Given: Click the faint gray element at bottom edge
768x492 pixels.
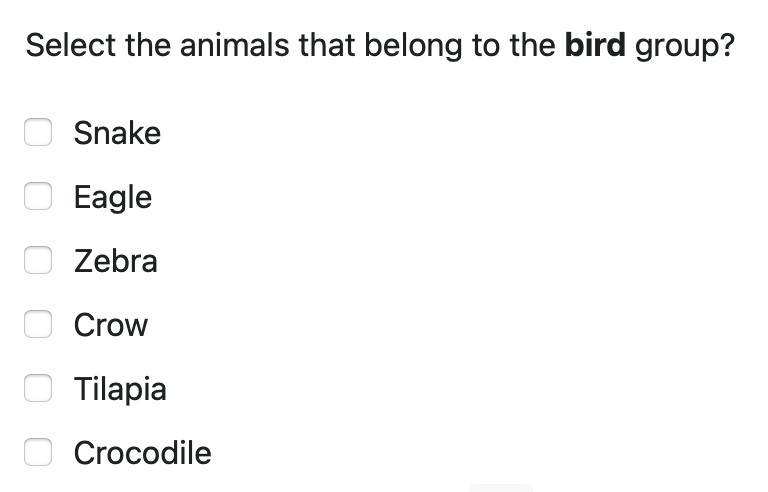Looking at the screenshot, I should 501,488.
